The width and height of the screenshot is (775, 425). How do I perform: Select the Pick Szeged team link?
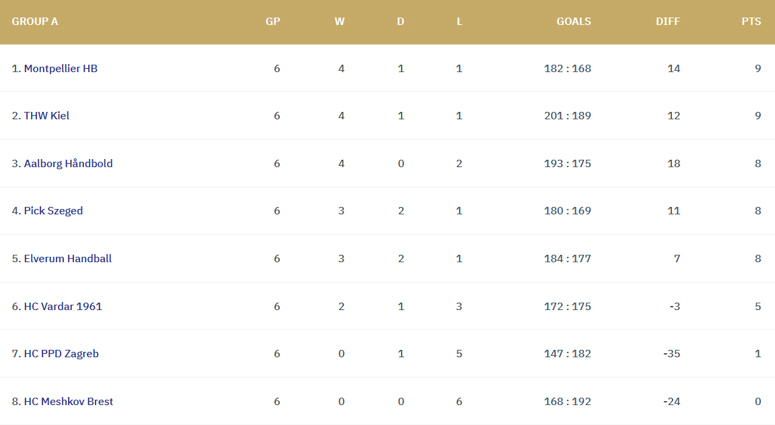tap(53, 211)
